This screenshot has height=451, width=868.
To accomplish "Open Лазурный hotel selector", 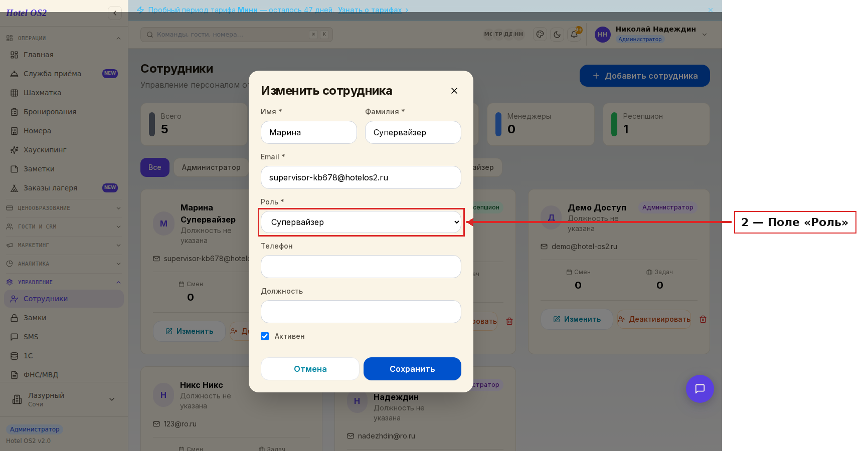I will click(x=64, y=399).
